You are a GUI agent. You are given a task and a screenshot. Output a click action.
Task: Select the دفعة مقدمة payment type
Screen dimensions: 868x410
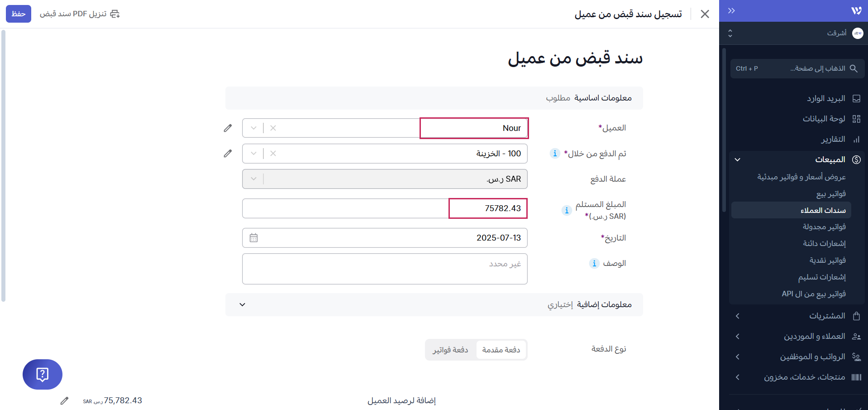click(501, 350)
